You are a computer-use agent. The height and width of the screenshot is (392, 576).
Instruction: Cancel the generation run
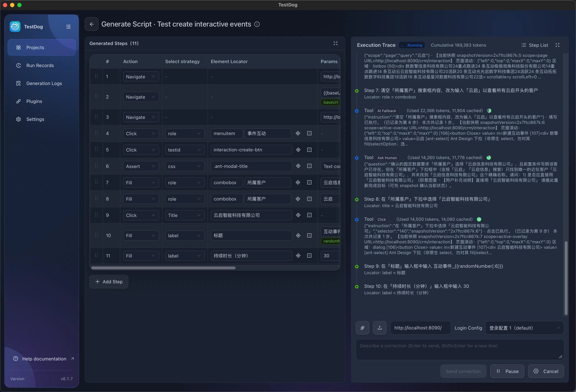click(546, 371)
